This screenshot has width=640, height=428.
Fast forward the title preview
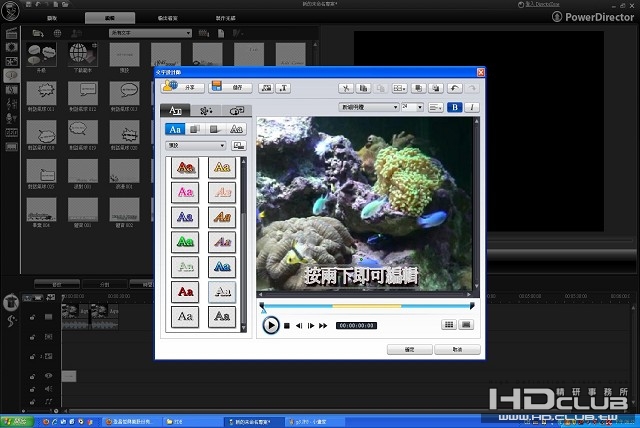(323, 326)
